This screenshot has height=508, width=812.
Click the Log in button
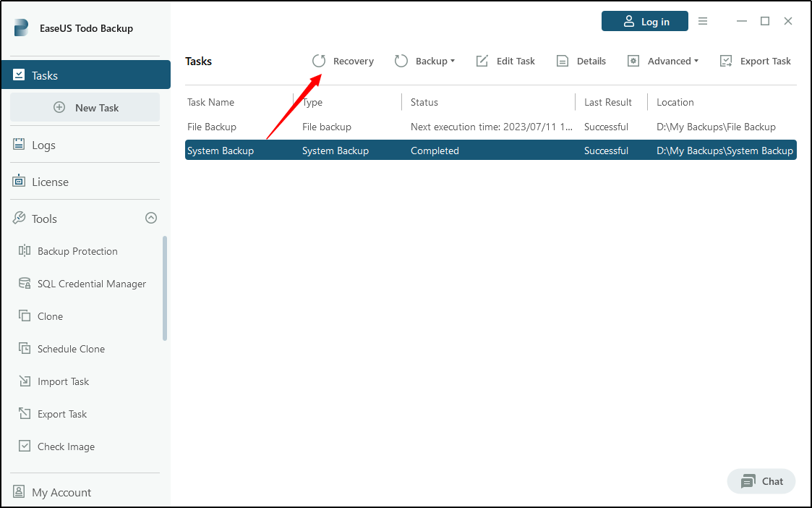(644, 21)
